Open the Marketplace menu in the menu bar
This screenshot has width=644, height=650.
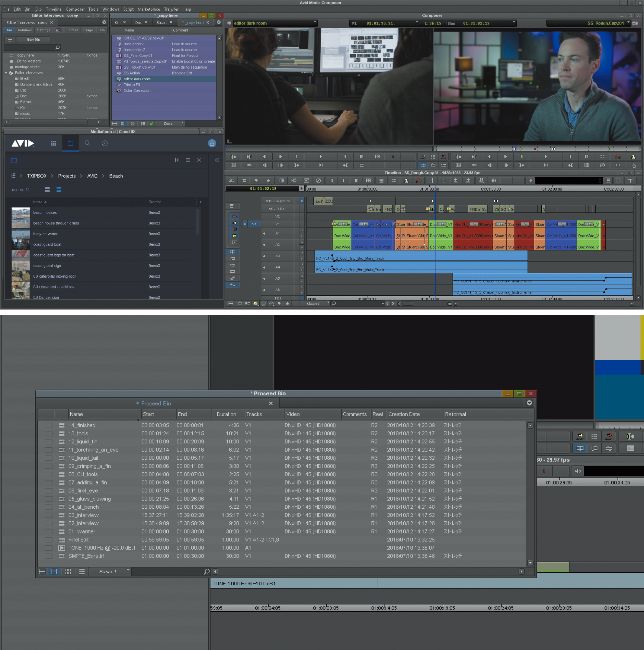tap(149, 9)
